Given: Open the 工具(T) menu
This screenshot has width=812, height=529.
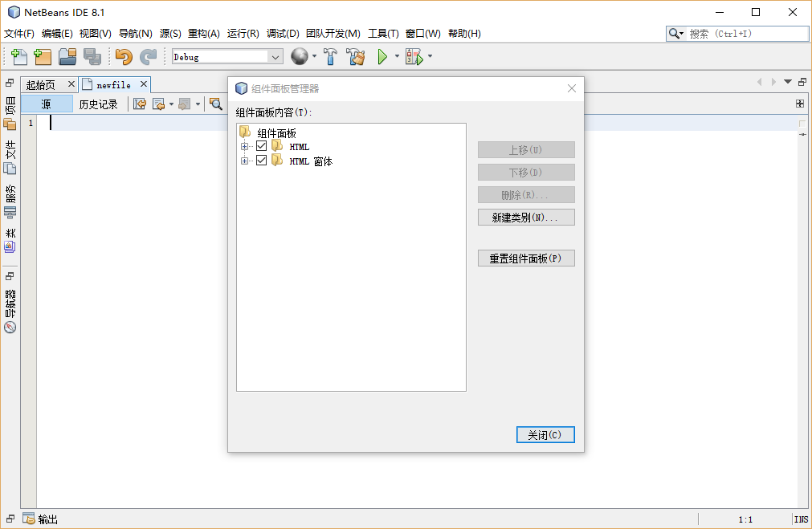Looking at the screenshot, I should 383,34.
